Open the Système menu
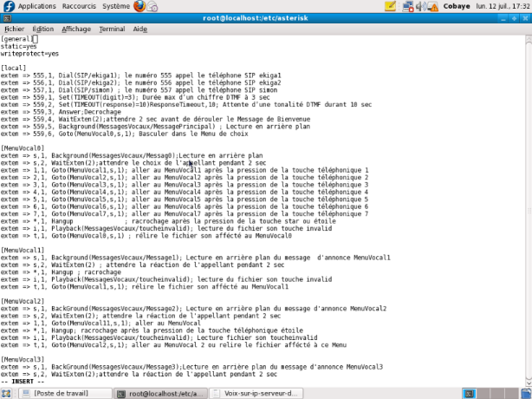The width and height of the screenshot is (532, 399). pos(116,6)
